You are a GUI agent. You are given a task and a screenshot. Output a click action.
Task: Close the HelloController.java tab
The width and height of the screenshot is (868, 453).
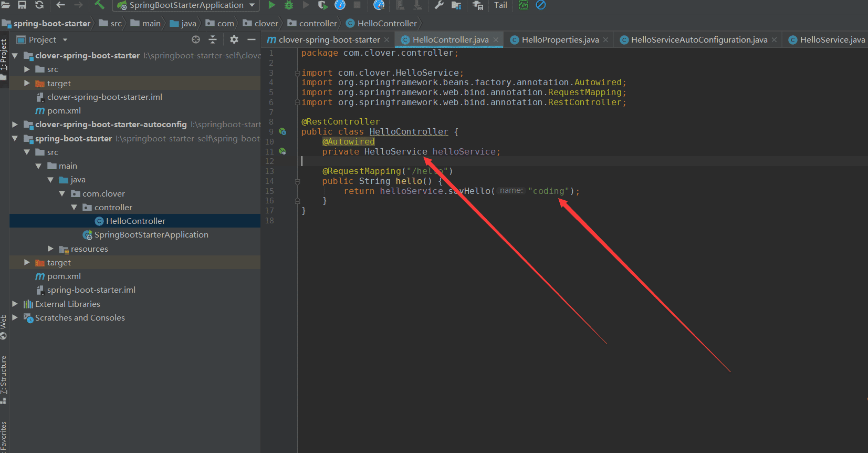[496, 40]
